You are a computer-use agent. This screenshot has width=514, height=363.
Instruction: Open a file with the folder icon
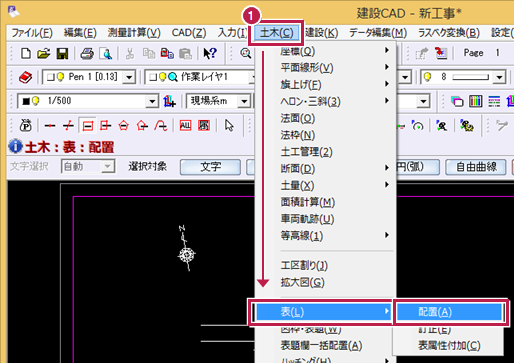point(44,53)
